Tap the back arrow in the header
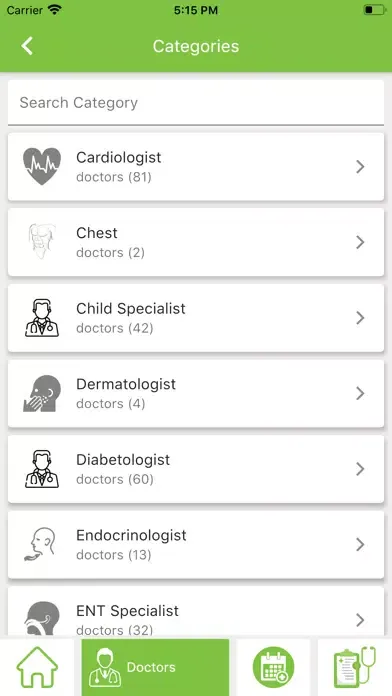The height and width of the screenshot is (696, 392). [x=28, y=46]
